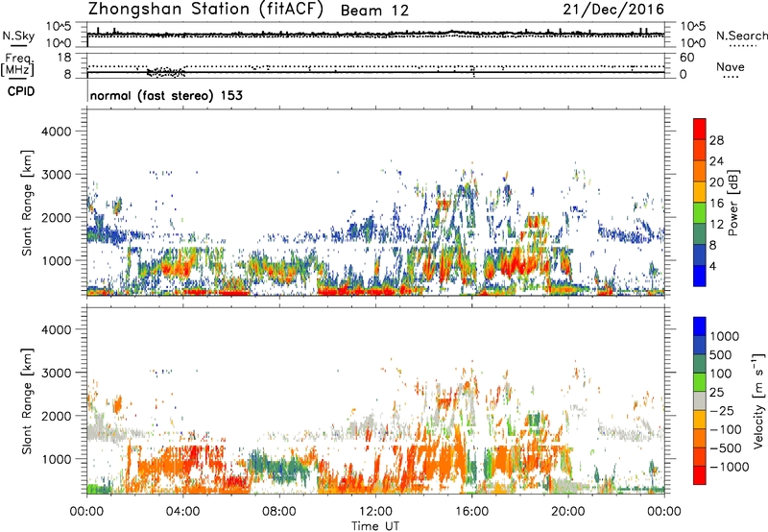This screenshot has height=532, width=768.
Task: Click the '12:00' time axis label
Action: 375,512
